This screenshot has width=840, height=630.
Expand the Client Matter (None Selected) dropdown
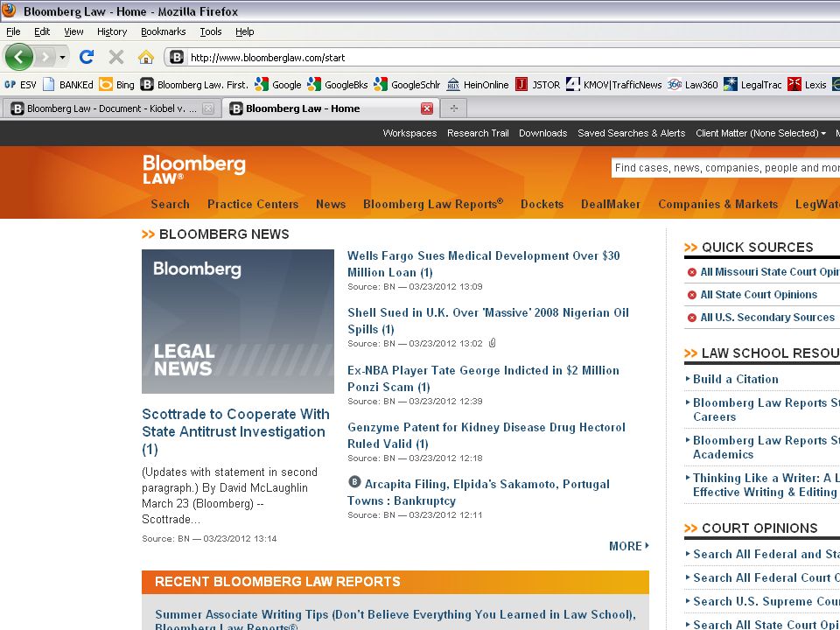click(760, 133)
